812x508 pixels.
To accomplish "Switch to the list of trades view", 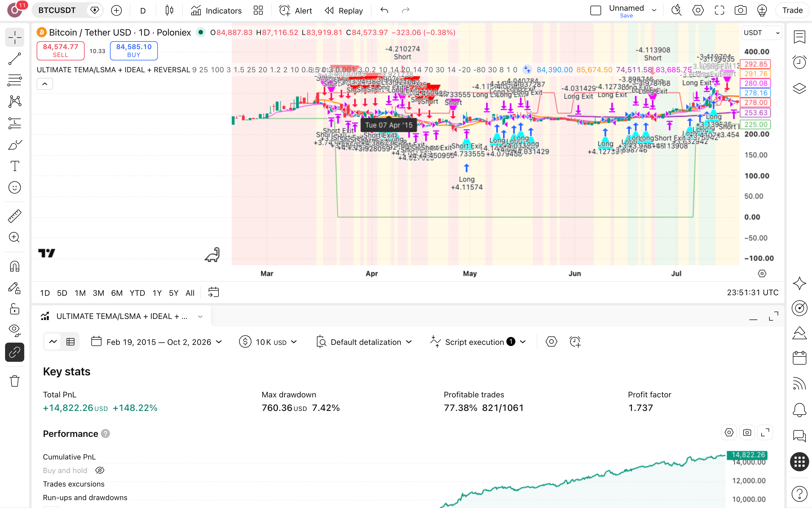I will tap(70, 342).
